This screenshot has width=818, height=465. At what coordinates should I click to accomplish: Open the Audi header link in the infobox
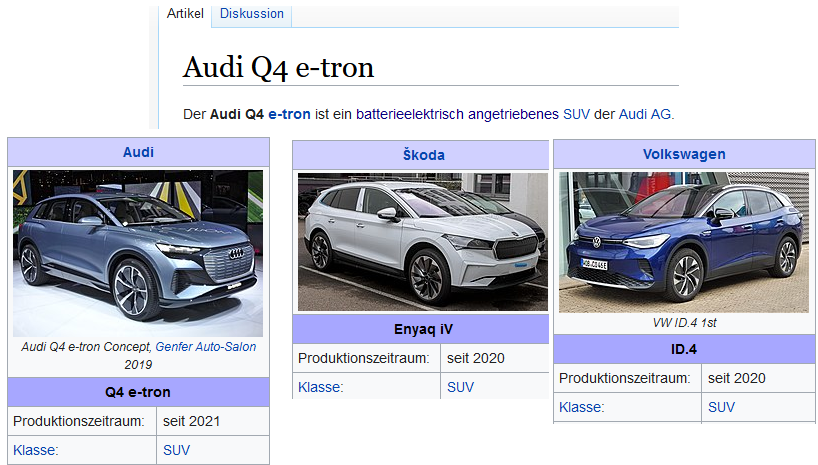[138, 152]
